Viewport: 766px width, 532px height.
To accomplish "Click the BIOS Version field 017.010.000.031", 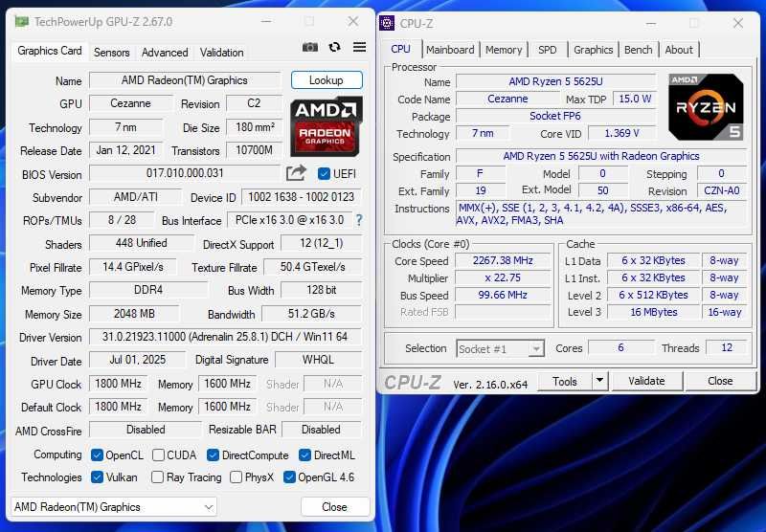I will 185,173.
